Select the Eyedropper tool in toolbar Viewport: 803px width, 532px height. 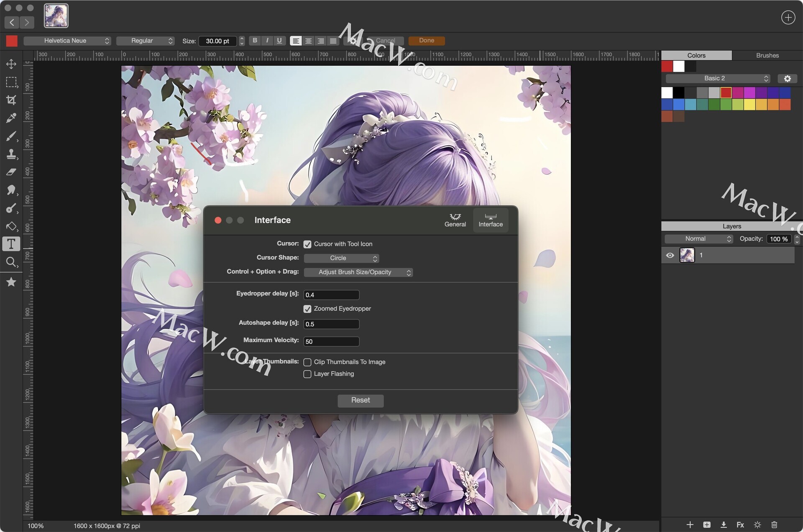[x=11, y=118]
